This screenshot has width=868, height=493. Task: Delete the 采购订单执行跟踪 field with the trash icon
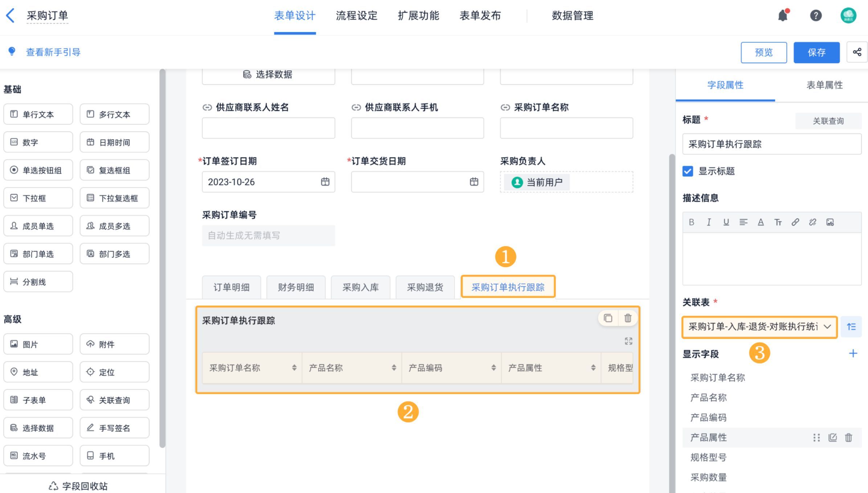tap(628, 318)
